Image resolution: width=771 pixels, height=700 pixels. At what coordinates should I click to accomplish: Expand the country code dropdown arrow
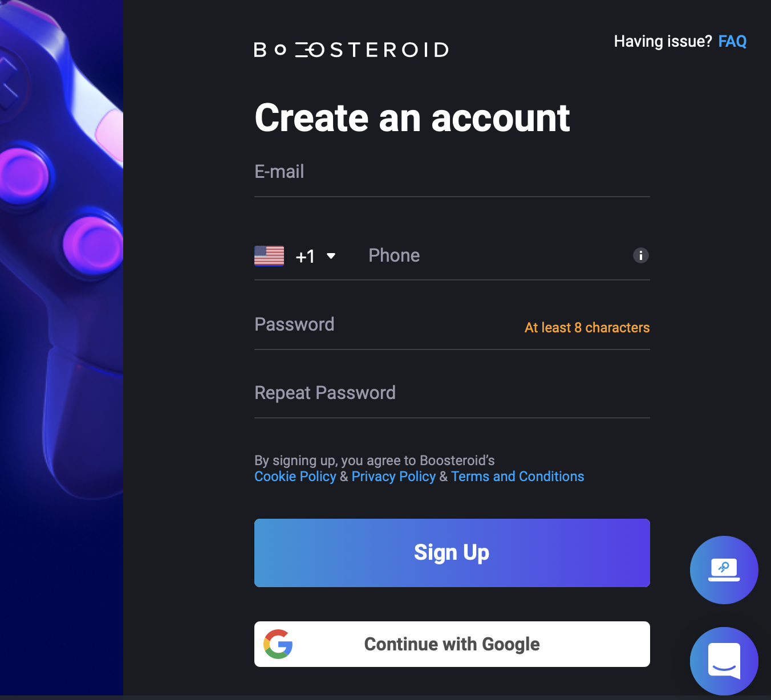click(x=331, y=256)
